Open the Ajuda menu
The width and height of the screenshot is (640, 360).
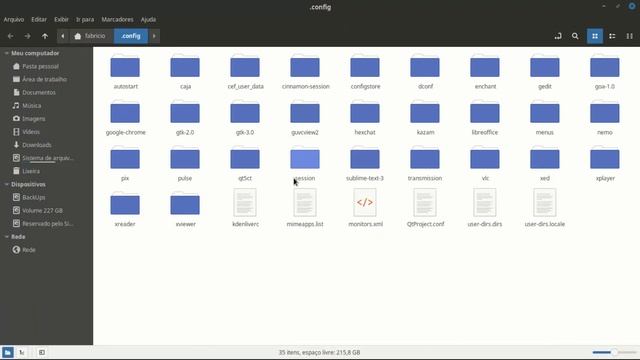point(148,19)
